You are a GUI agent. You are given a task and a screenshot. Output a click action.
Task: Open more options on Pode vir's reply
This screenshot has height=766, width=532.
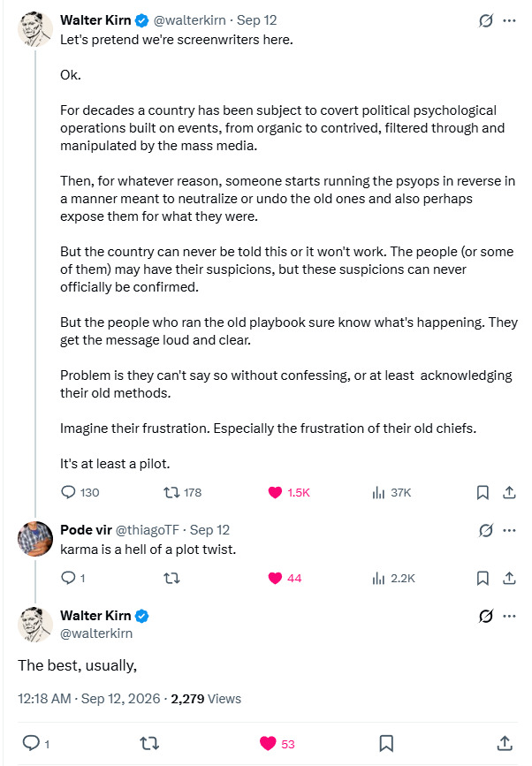(x=509, y=530)
